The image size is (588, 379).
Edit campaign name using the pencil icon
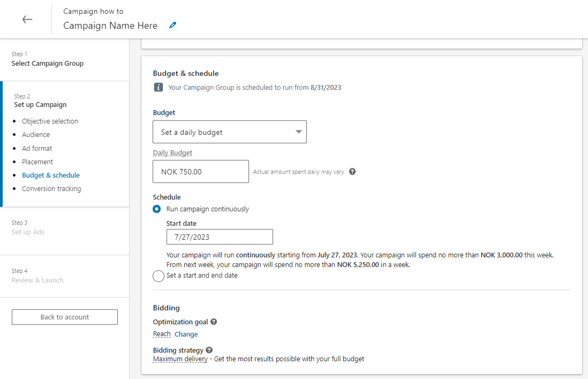[x=172, y=25]
